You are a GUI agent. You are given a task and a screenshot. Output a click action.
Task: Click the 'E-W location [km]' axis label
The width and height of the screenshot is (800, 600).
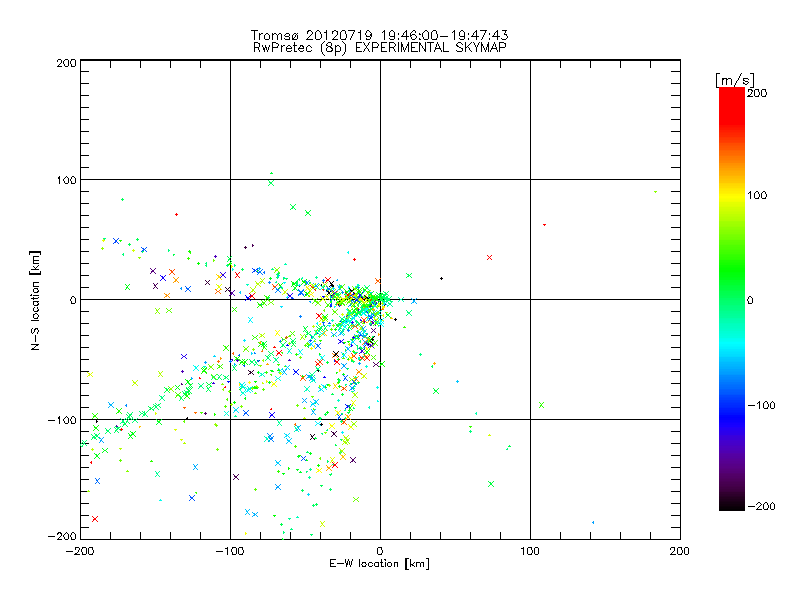coord(379,564)
